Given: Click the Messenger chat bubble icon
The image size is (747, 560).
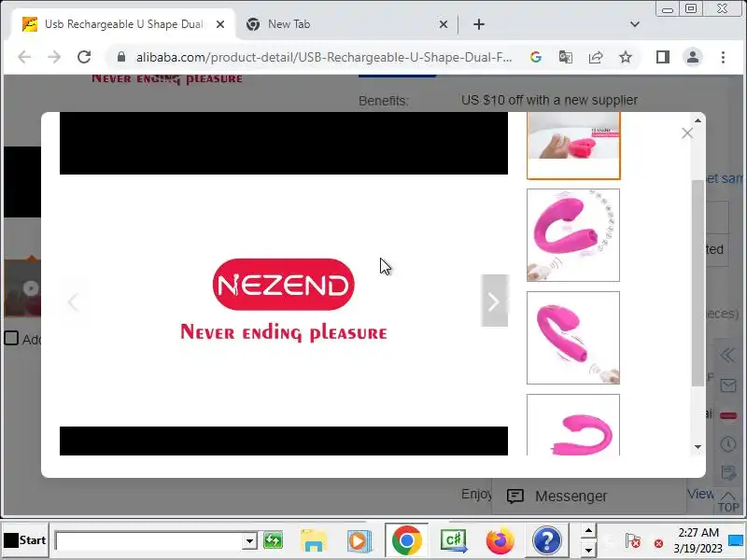Looking at the screenshot, I should (x=515, y=497).
